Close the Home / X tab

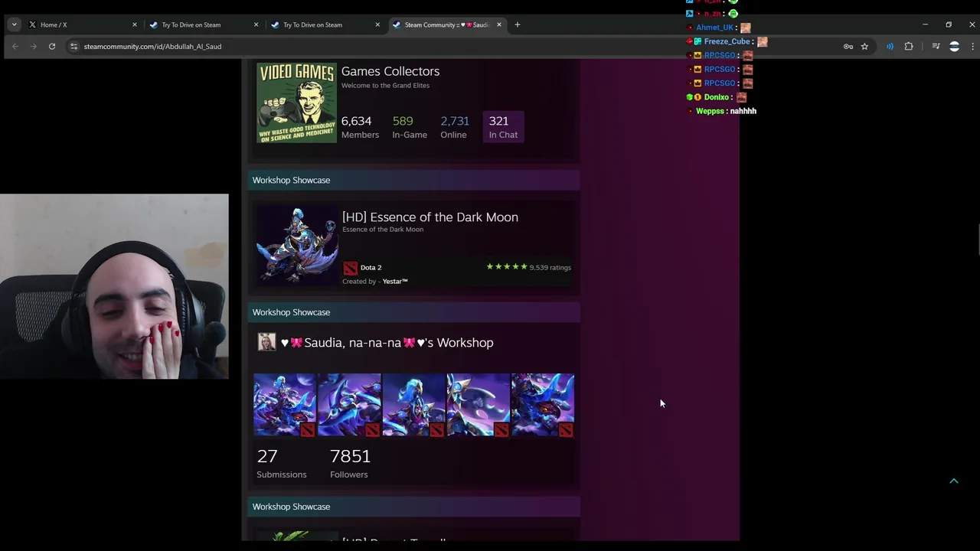click(134, 24)
